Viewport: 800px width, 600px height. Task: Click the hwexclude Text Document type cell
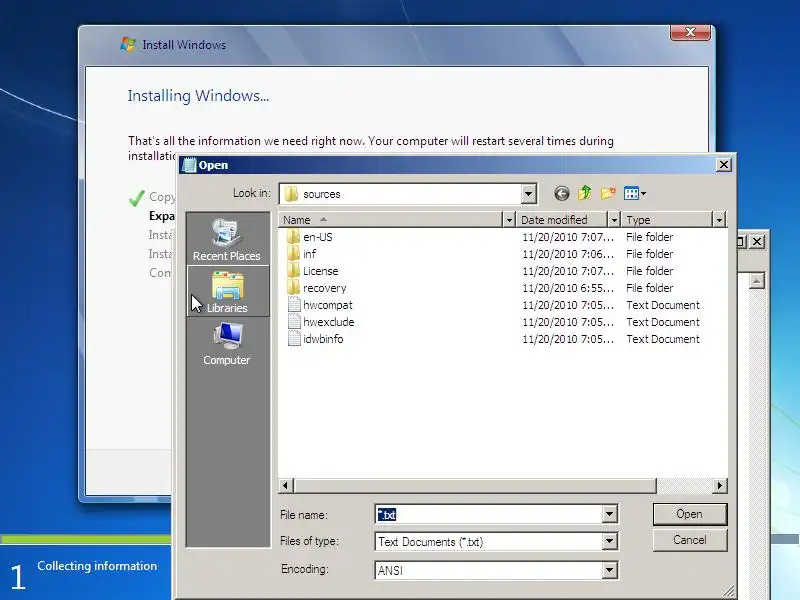pos(663,322)
